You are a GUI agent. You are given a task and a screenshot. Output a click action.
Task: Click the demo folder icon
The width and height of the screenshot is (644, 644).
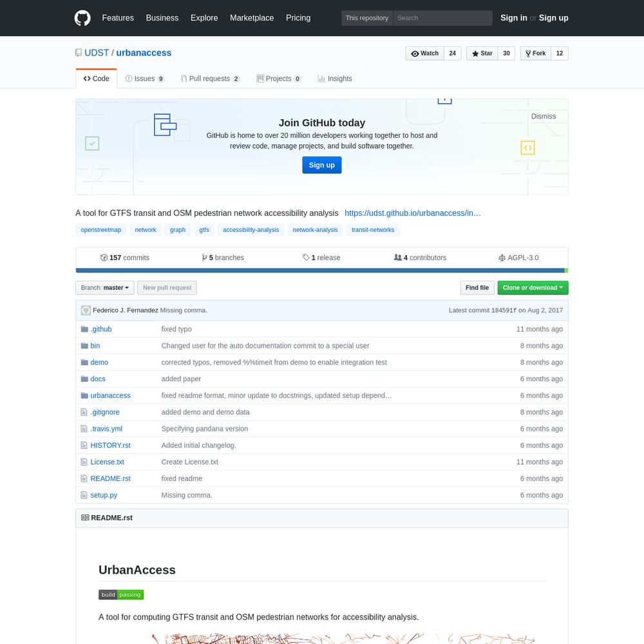click(x=84, y=362)
